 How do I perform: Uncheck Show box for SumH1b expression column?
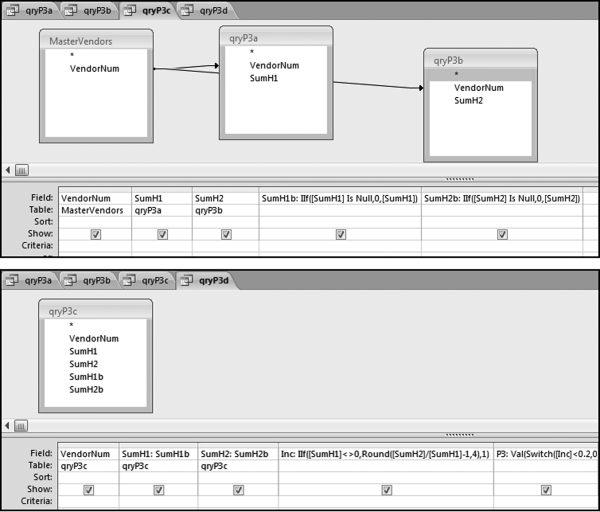[341, 234]
